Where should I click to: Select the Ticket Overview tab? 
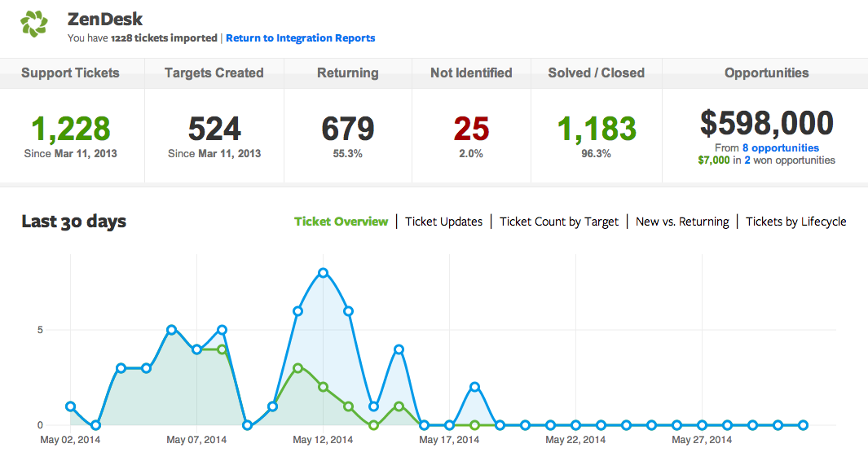pos(341,222)
